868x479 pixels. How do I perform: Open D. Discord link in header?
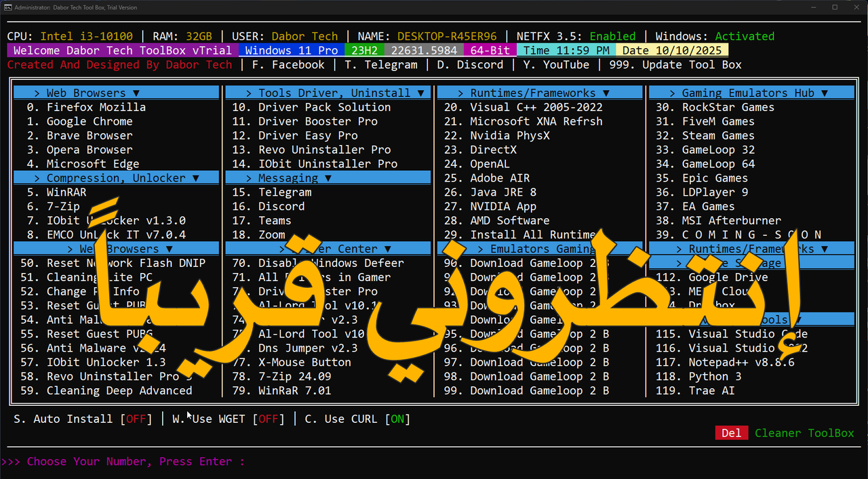470,65
